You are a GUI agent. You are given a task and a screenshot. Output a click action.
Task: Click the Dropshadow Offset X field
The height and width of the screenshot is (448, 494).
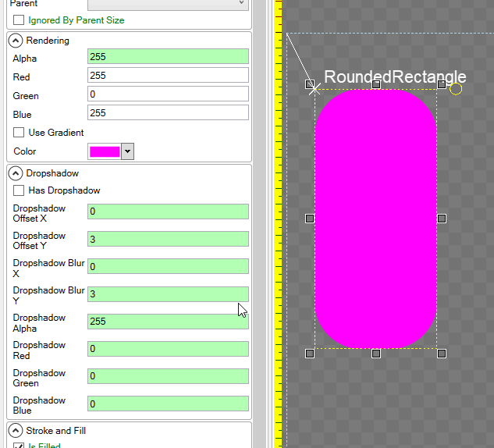[169, 212]
